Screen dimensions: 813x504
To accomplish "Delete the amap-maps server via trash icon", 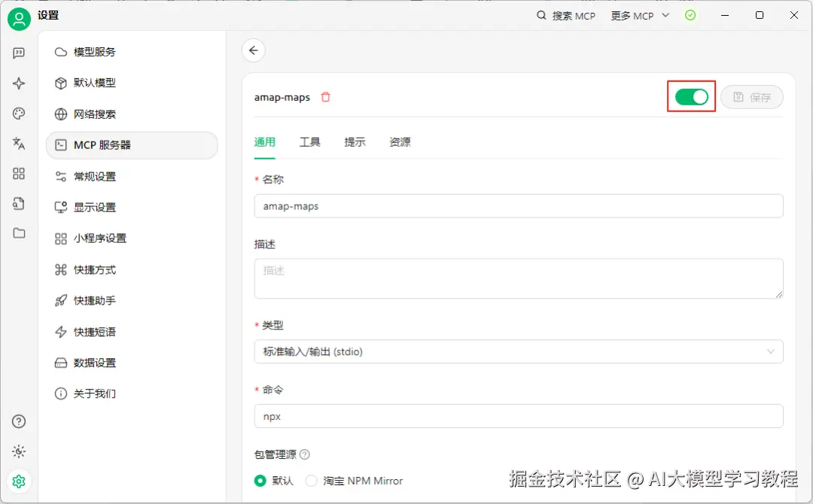I will click(x=324, y=97).
